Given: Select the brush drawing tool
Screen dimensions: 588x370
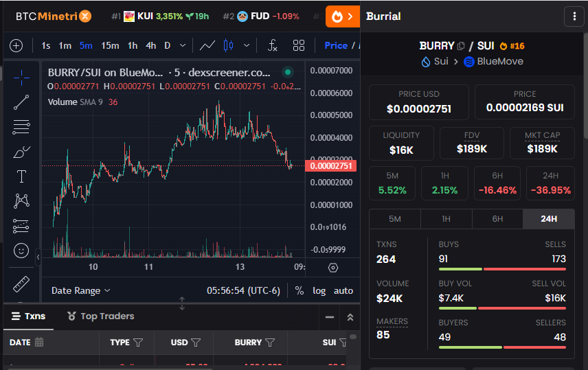Looking at the screenshot, I should coord(21,152).
